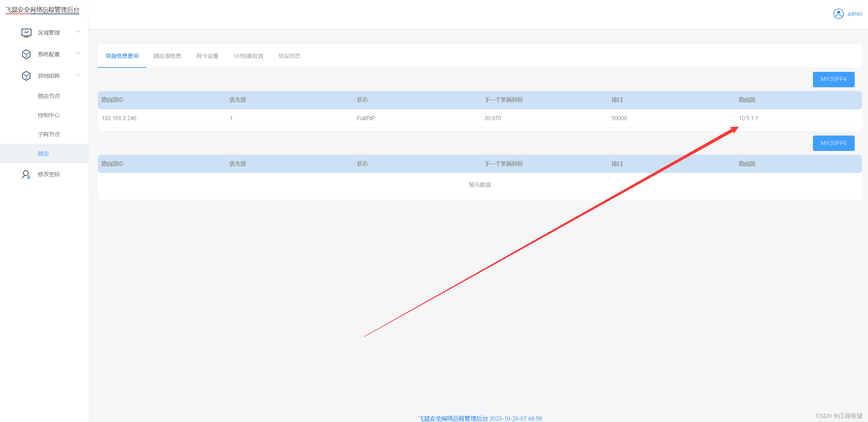Viewport: 868px width, 422px height.
Task: Switch to the 网卡设置 tab
Action: click(x=207, y=56)
